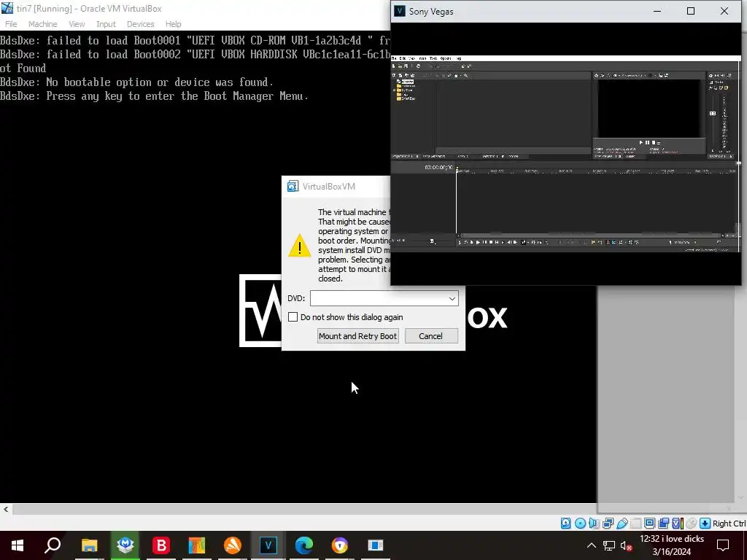Click the mouse integration status icon
The height and width of the screenshot is (560, 747).
pyautogui.click(x=692, y=524)
